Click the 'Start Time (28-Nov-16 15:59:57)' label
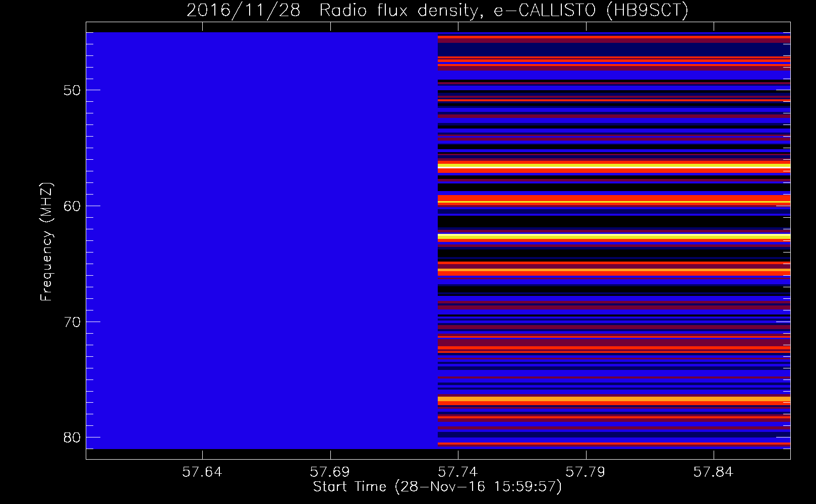This screenshot has height=504, width=816. coord(437,487)
